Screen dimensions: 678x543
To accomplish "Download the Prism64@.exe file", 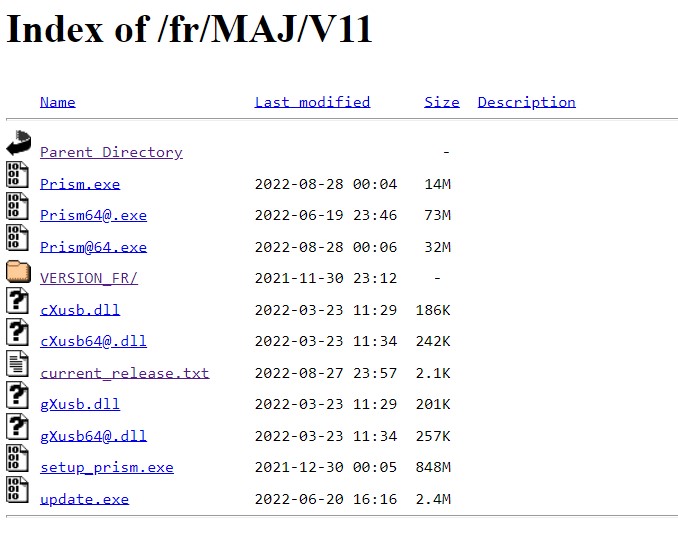I will 93,216.
